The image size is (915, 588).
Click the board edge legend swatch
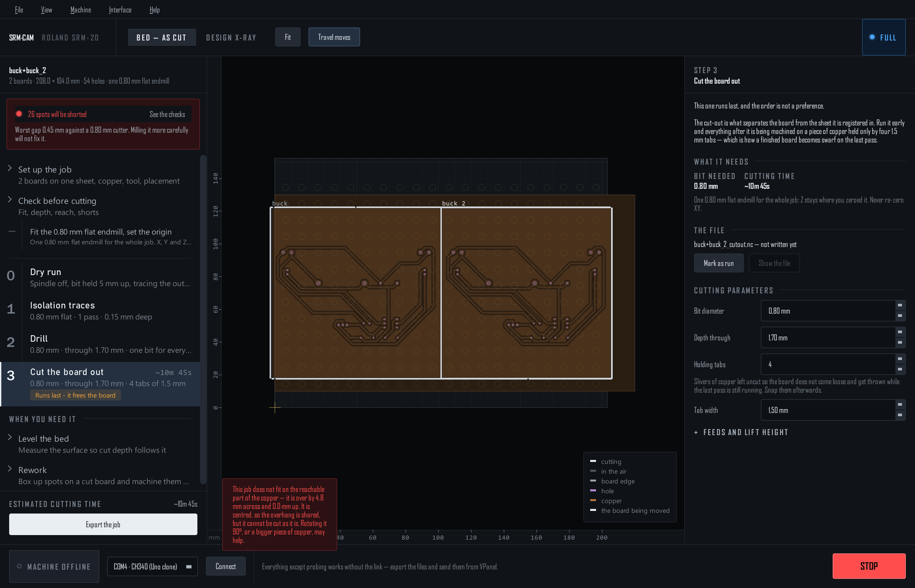(x=593, y=481)
